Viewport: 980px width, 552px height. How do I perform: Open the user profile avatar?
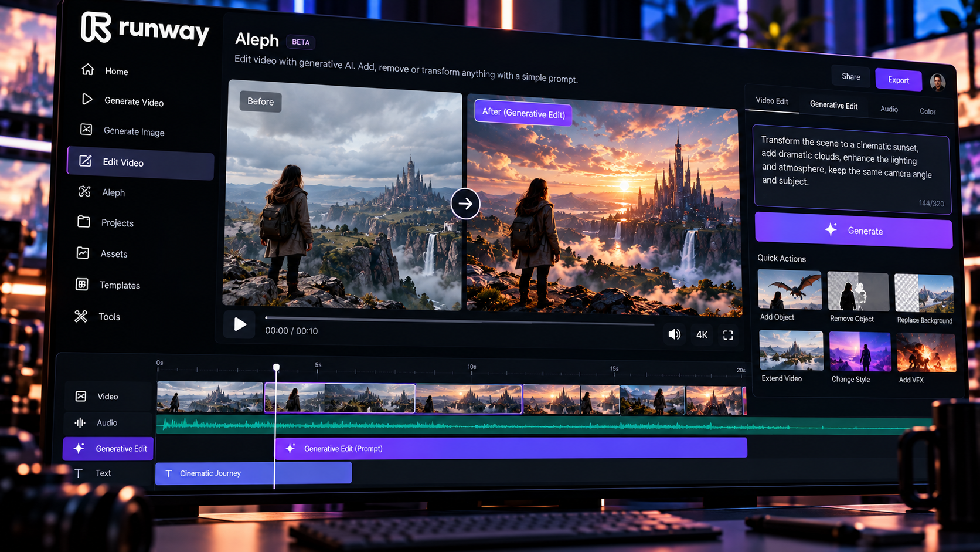coord(937,82)
